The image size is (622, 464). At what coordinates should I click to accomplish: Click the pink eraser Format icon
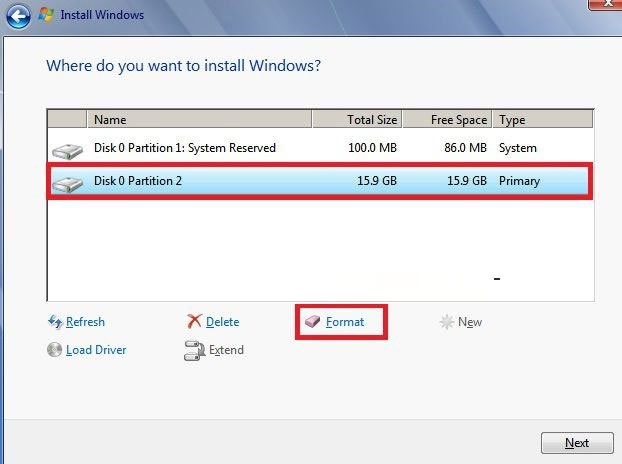(x=313, y=321)
